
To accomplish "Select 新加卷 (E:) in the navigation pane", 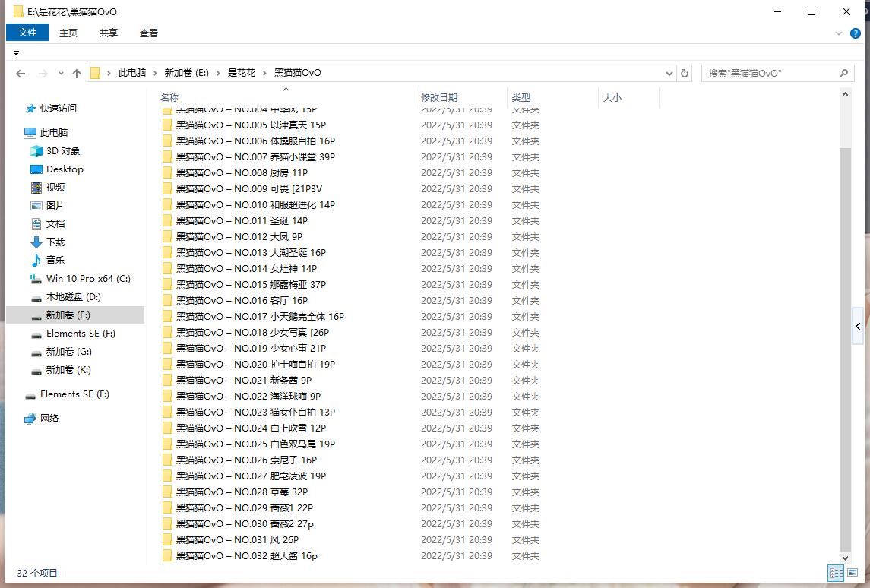I will 75,315.
